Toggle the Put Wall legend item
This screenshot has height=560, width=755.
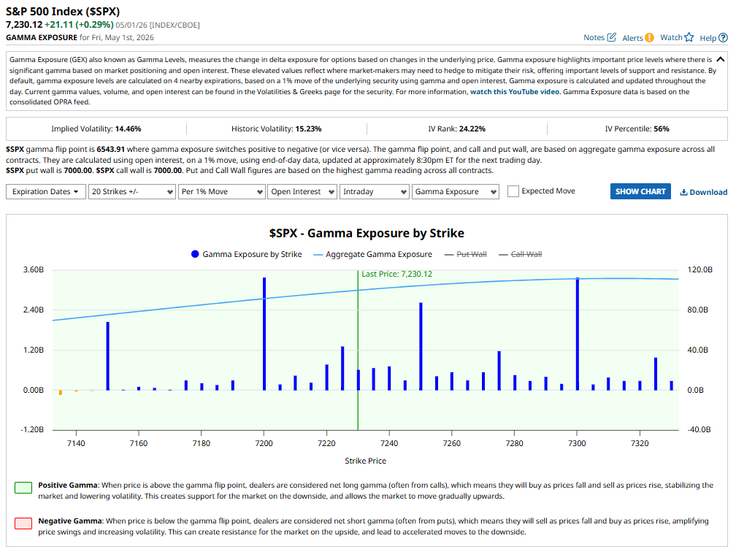(465, 254)
